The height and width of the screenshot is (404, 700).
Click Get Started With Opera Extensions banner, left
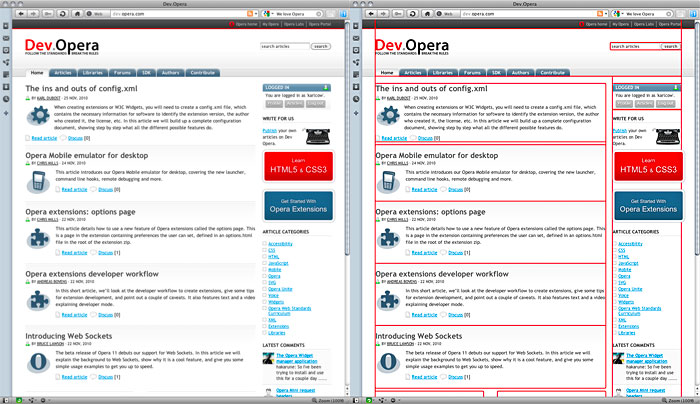pos(298,205)
